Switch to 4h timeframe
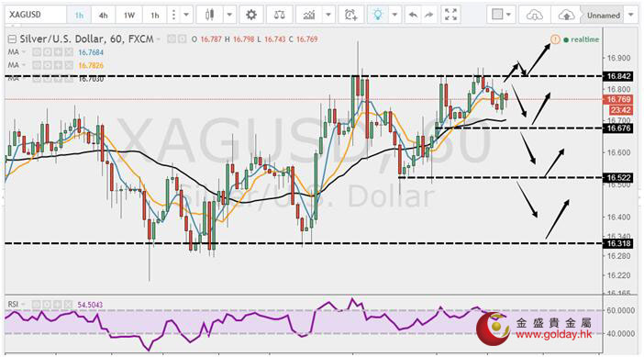The width and height of the screenshot is (644, 357). click(x=103, y=16)
